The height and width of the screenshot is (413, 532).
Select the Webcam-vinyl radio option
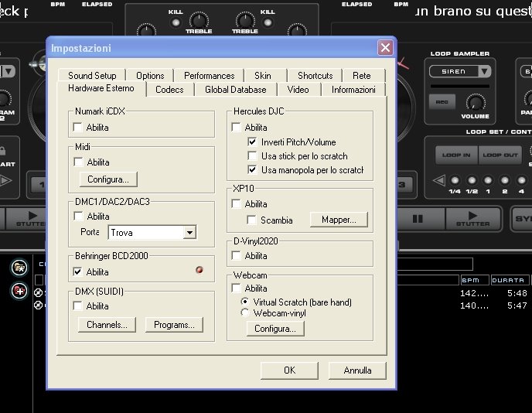point(246,313)
